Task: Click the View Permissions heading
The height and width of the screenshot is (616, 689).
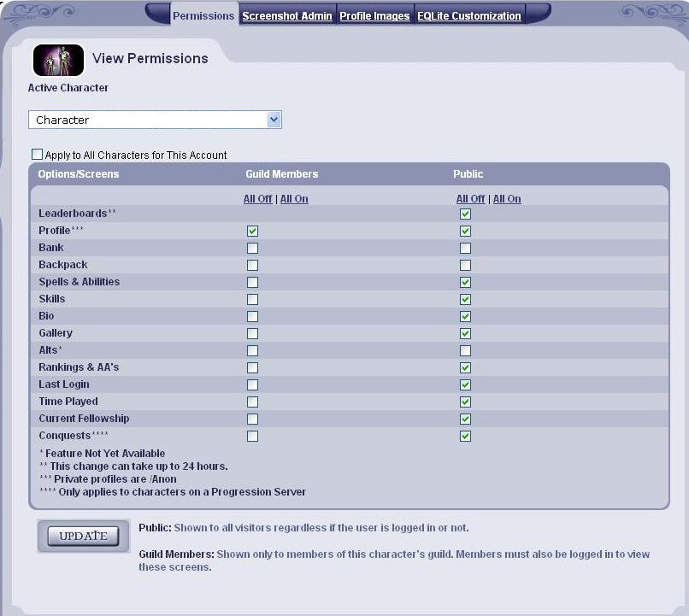Action: click(150, 58)
